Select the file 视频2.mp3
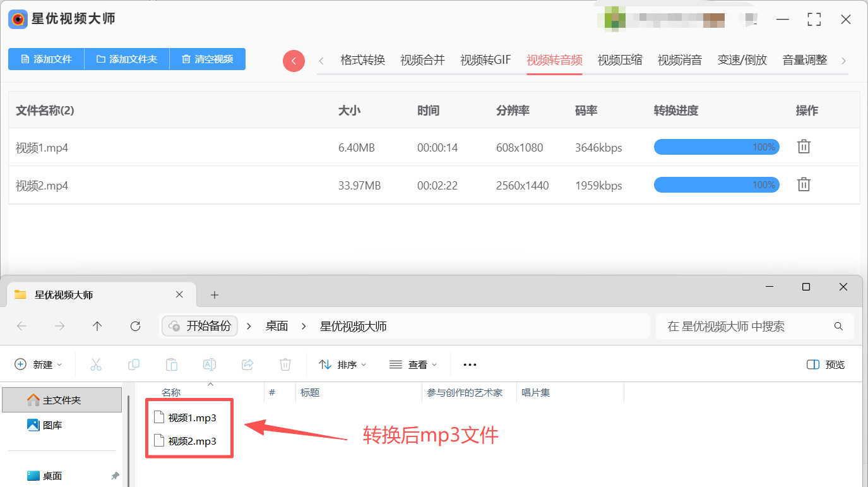Viewport: 868px width, 487px height. pyautogui.click(x=186, y=441)
